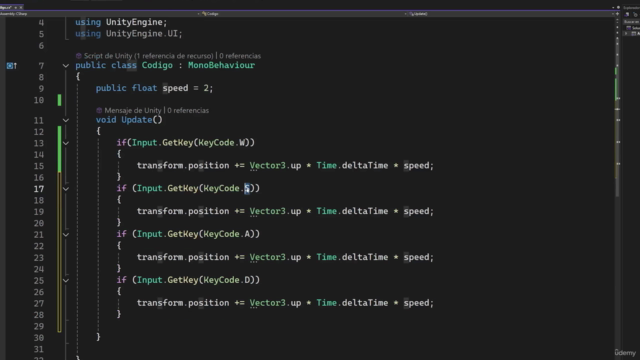Click "KeyCode.D" on line 25

click(x=227, y=280)
